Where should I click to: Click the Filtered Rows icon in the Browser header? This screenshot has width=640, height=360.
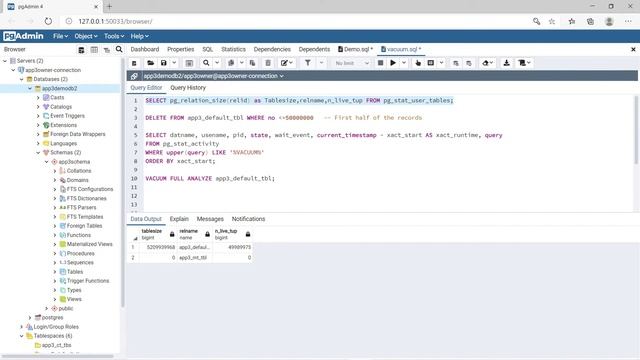click(x=107, y=49)
